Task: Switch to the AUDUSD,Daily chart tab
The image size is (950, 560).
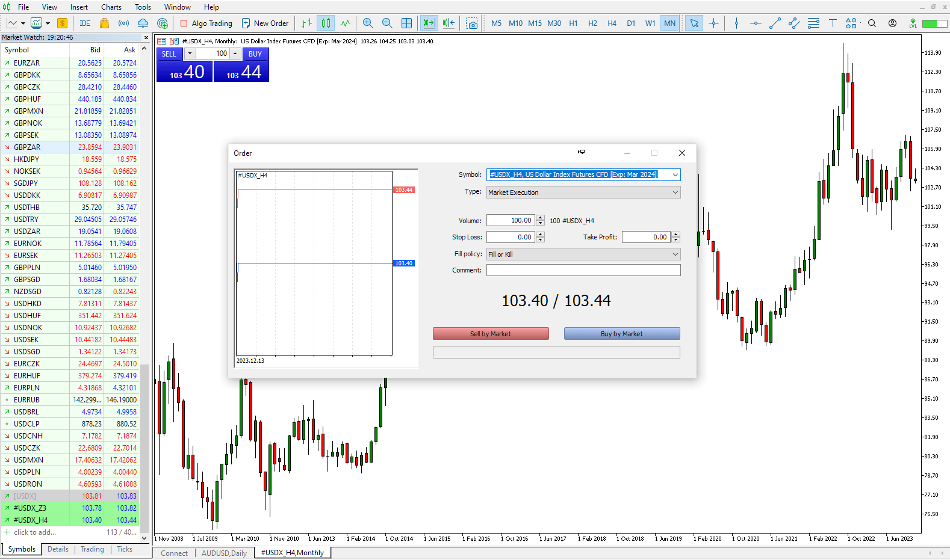Action: (224, 553)
